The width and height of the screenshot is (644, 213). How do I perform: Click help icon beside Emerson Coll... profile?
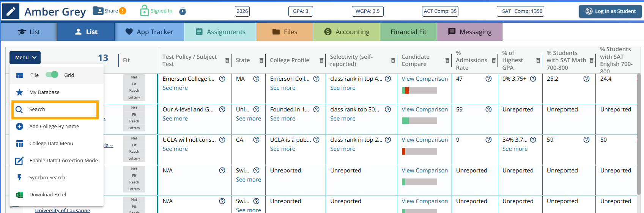coord(316,78)
